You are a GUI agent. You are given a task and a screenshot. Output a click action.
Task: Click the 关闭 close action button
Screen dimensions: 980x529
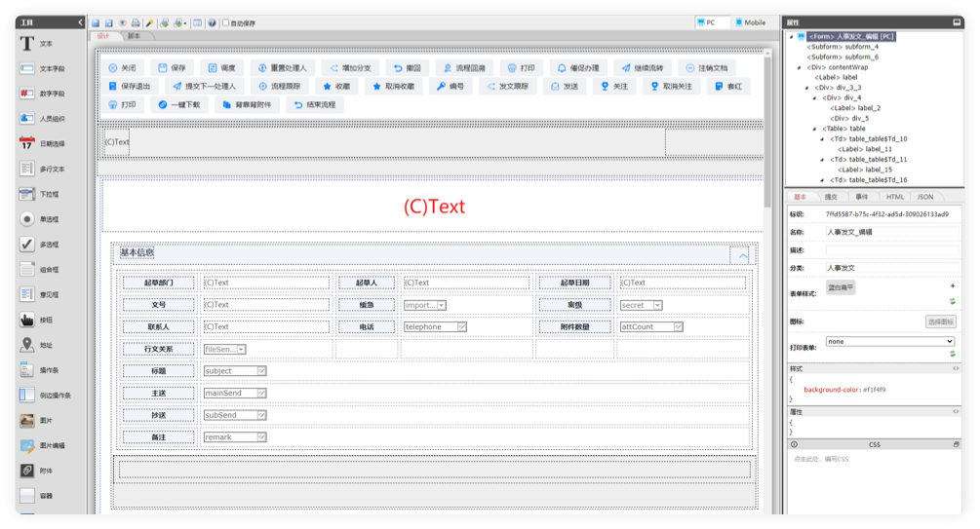(x=123, y=68)
